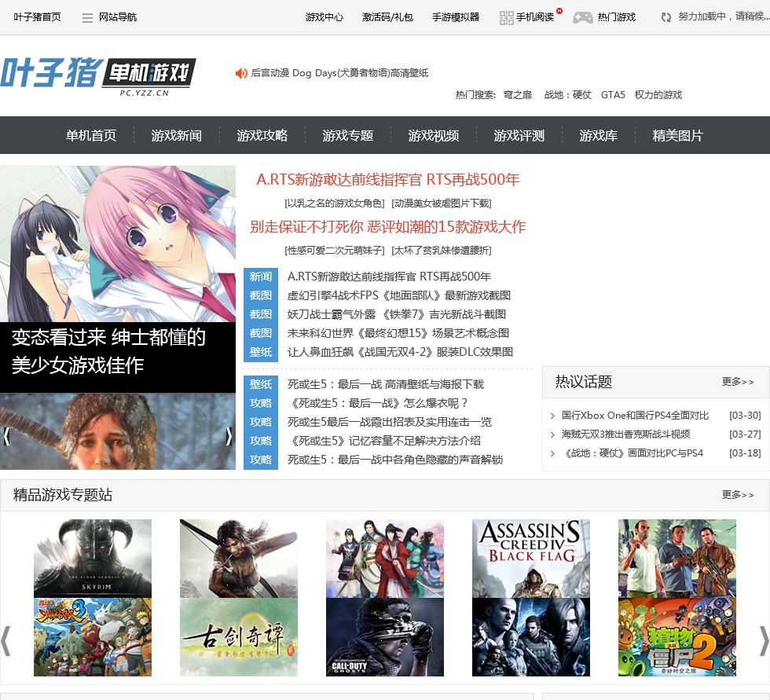
Task: Click hot search term 穹之扉
Action: [518, 95]
